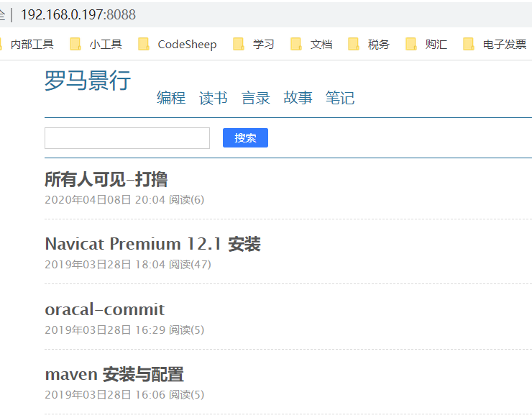Focus the blog search input field

[127, 138]
